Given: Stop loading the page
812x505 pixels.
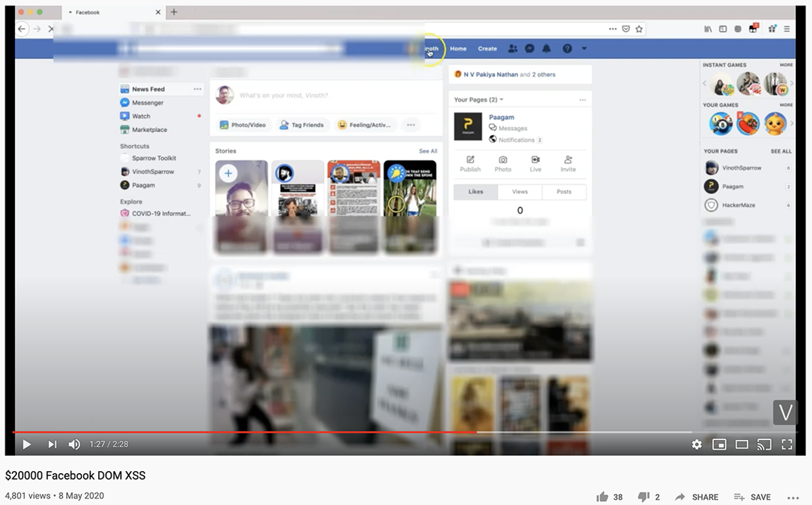Looking at the screenshot, I should coord(52,29).
